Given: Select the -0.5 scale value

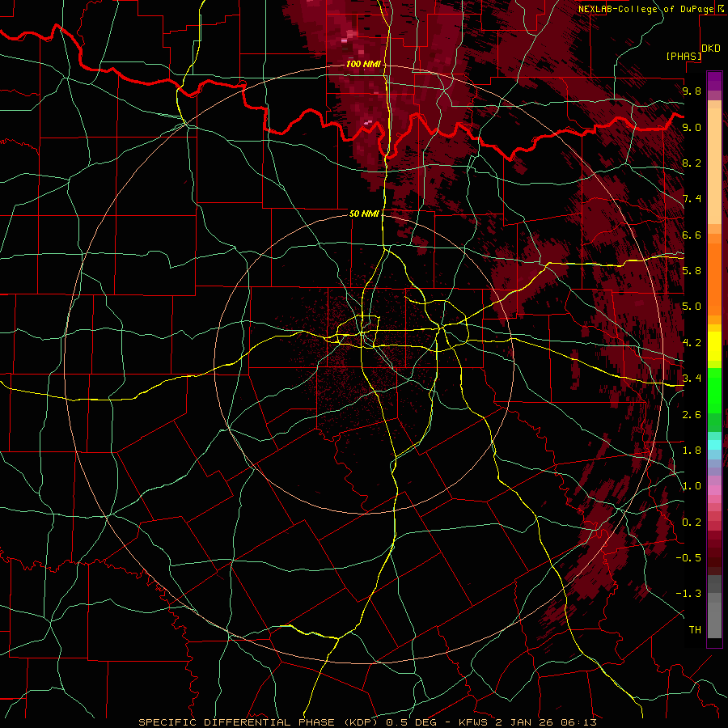Looking at the screenshot, I should pyautogui.click(x=688, y=557).
